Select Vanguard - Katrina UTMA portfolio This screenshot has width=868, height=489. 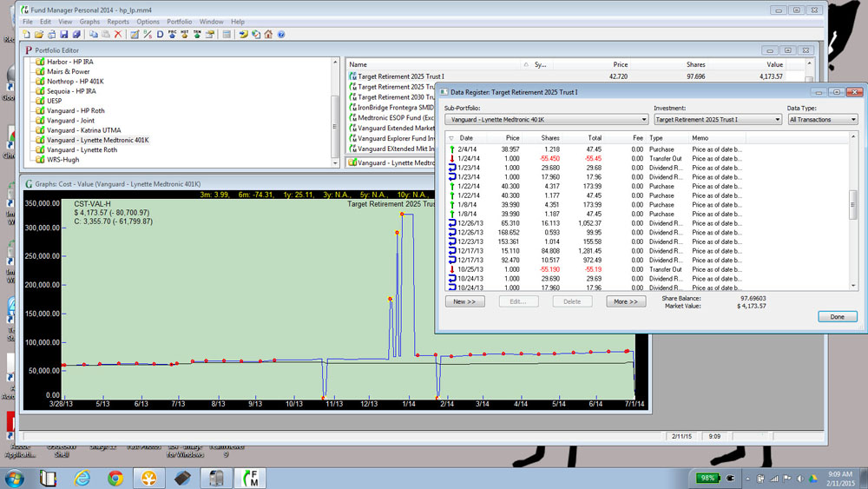coord(83,130)
